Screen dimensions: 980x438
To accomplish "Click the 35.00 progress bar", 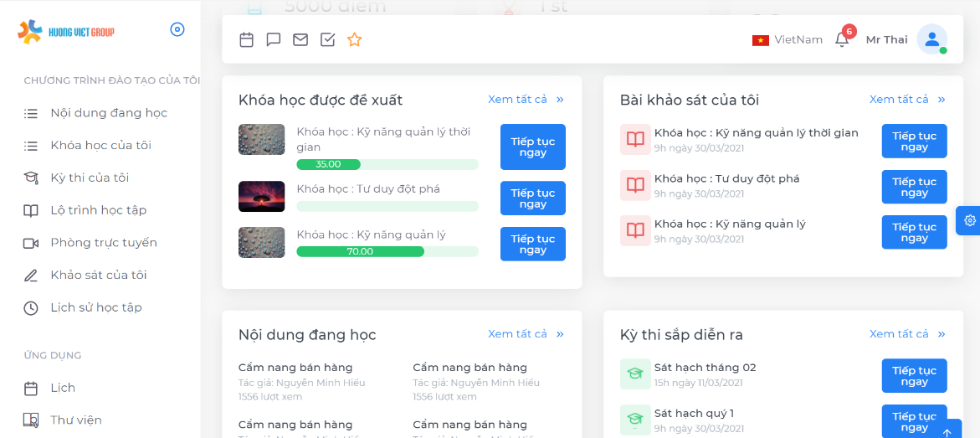I will [387, 164].
